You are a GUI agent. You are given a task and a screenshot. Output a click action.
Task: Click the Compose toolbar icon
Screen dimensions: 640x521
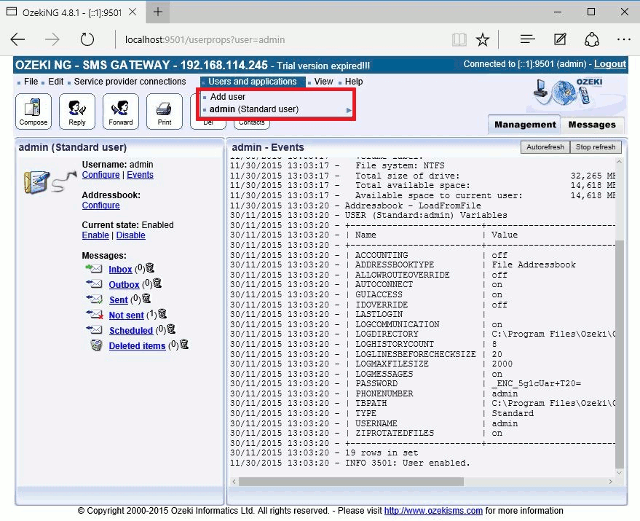coord(33,111)
